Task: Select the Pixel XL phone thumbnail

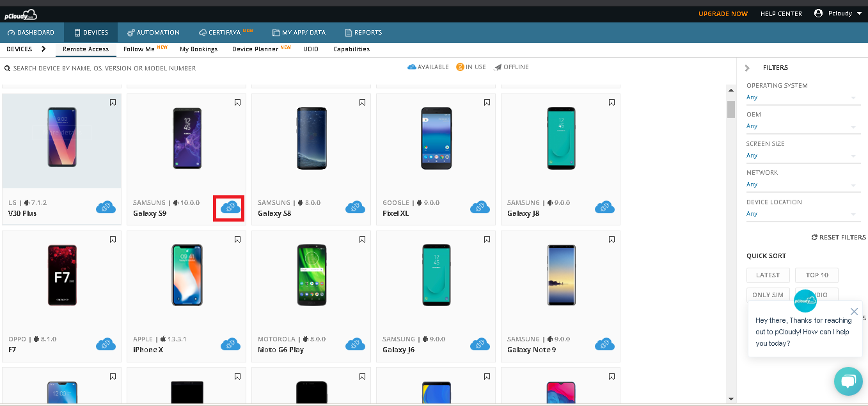Action: 436,138
